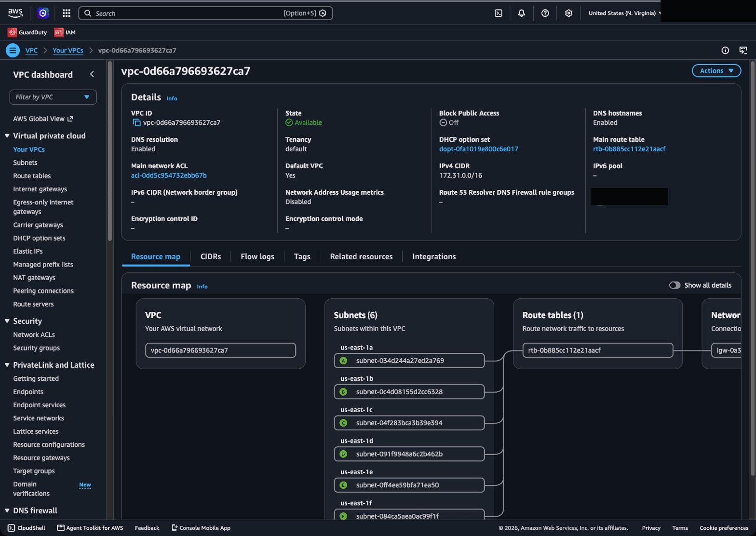Switch to the Tags tab
This screenshot has width=756, height=536.
click(302, 256)
